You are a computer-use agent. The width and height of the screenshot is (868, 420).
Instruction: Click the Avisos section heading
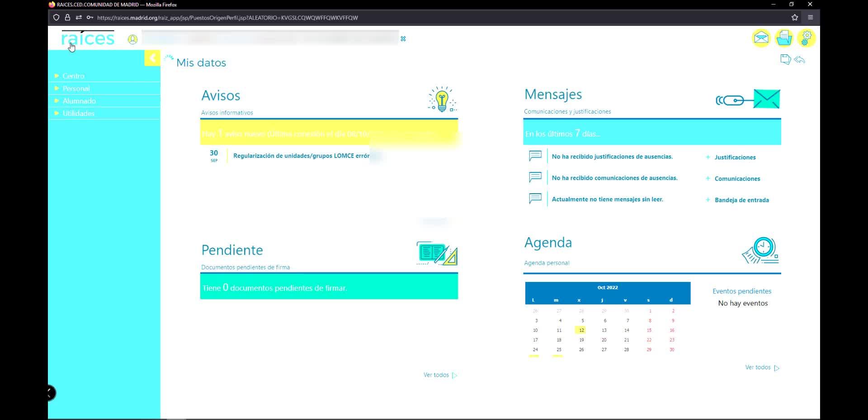coord(221,95)
